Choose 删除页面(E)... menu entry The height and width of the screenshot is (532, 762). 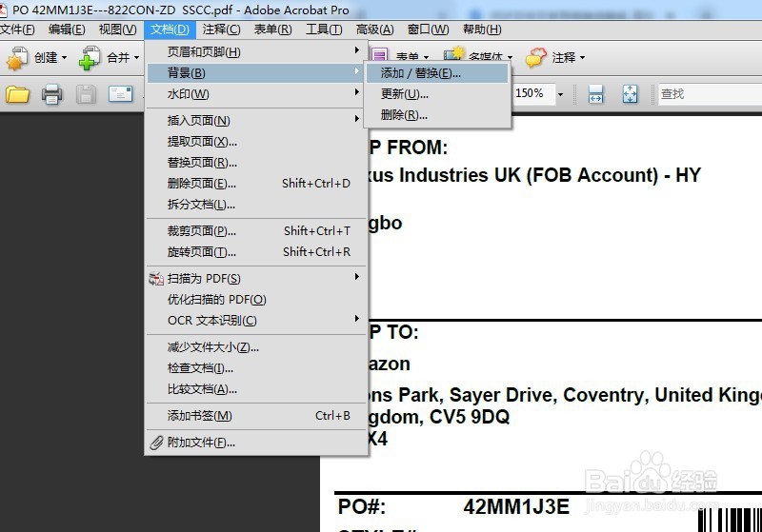click(256, 184)
